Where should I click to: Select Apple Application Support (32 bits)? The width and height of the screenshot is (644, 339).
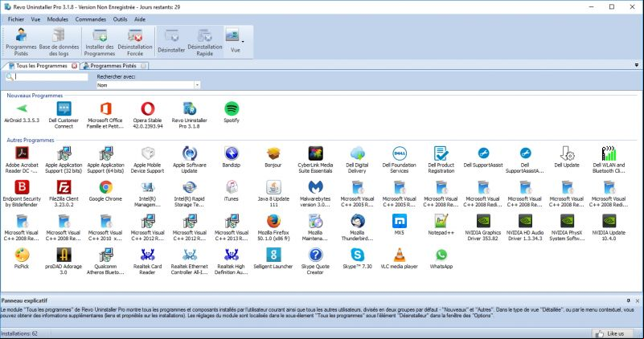[64, 160]
